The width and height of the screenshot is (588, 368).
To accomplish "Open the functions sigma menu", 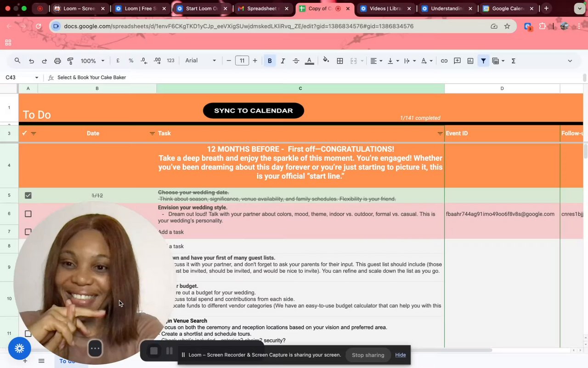I will [x=514, y=61].
